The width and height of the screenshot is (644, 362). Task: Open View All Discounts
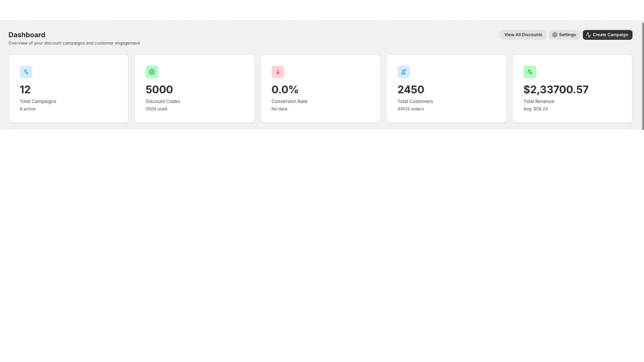[x=523, y=35]
